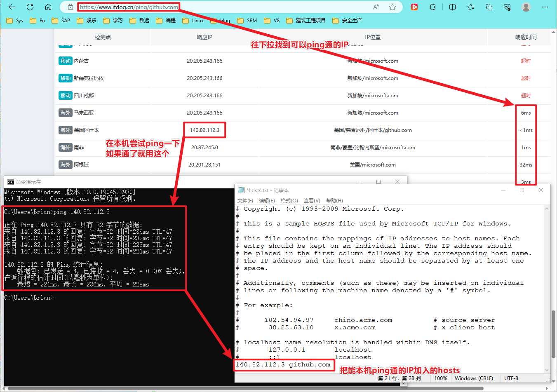Click the 响应时间 column header
The width and height of the screenshot is (557, 392).
pyautogui.click(x=526, y=37)
